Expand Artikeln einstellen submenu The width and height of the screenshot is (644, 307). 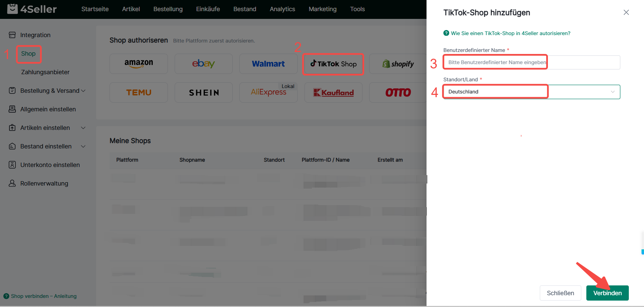tap(83, 128)
